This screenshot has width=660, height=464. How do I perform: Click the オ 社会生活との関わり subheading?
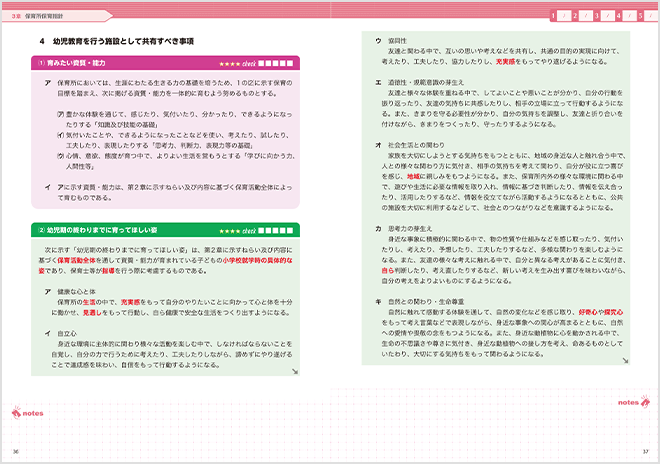coord(410,145)
